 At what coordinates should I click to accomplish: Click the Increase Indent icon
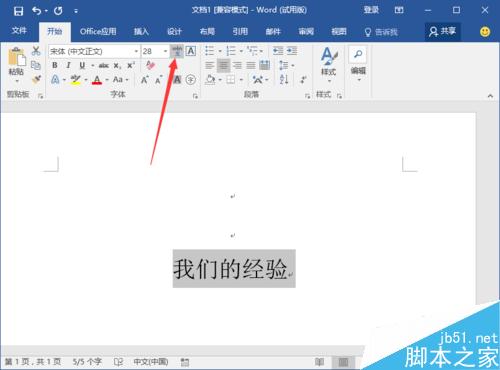(x=292, y=51)
